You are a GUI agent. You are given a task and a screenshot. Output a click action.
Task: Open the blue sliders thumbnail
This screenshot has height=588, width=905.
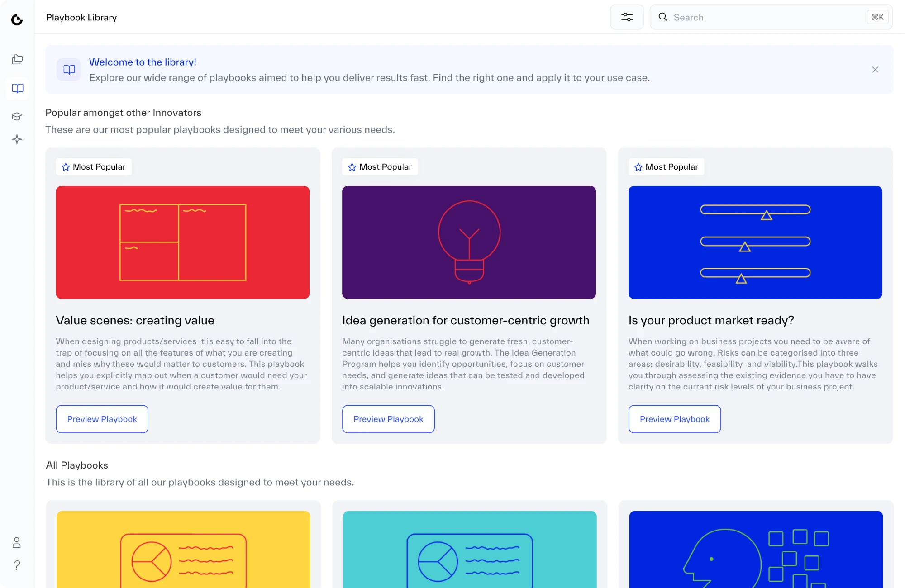[755, 242]
